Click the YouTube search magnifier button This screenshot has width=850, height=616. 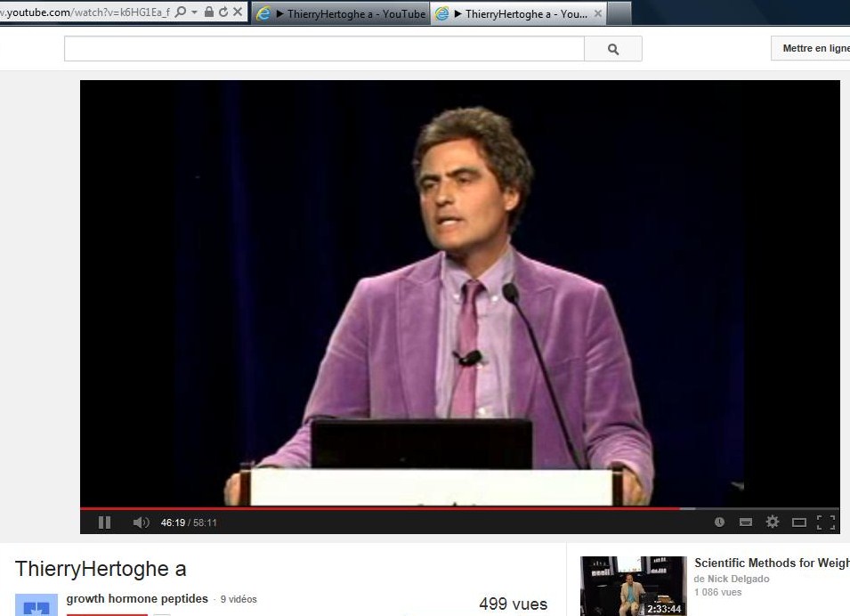612,49
